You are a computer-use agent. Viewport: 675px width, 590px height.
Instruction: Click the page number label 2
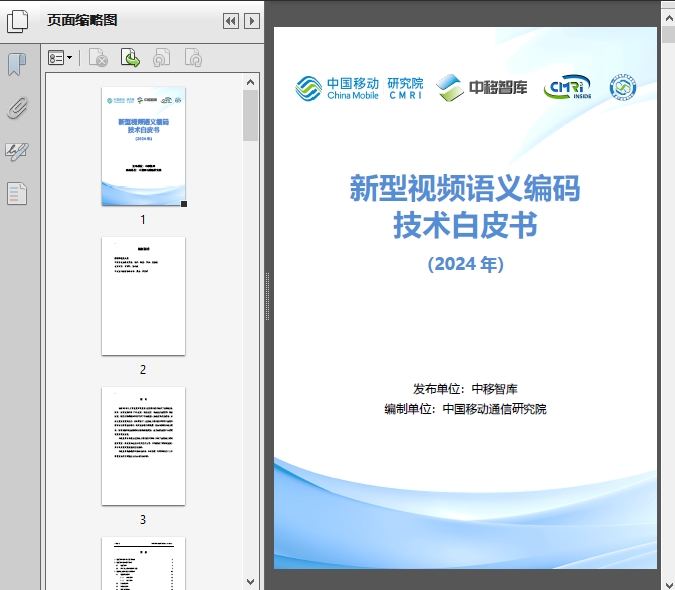tap(143, 370)
